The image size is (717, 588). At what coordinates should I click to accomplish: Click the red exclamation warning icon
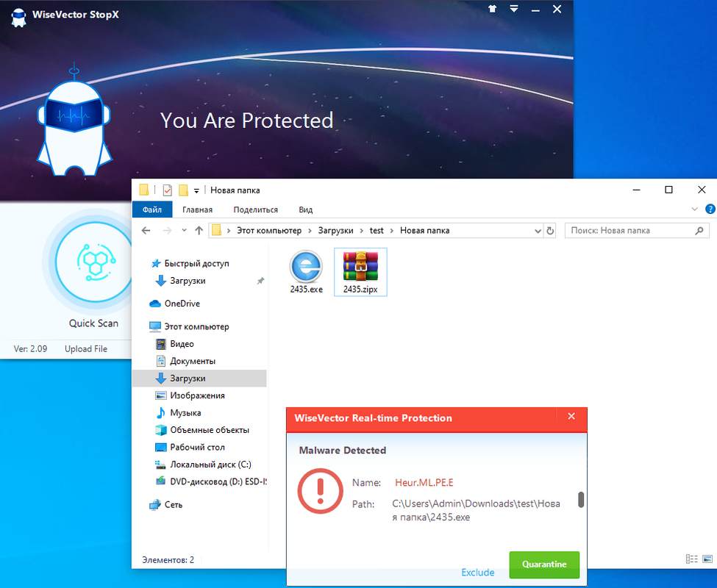320,491
